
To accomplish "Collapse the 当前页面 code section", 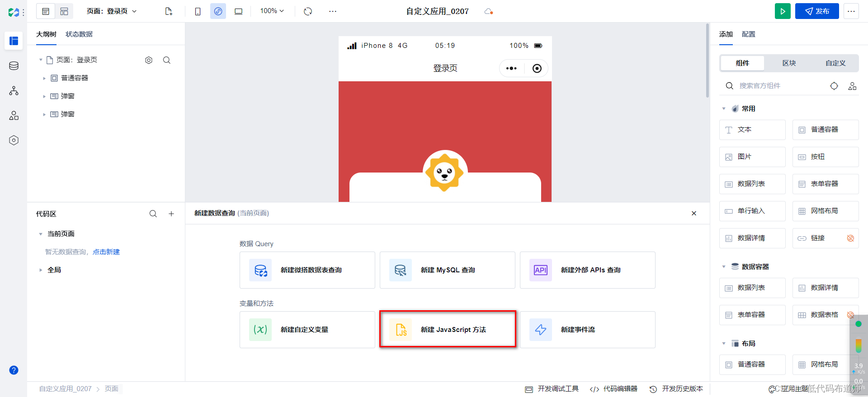I will [x=41, y=234].
